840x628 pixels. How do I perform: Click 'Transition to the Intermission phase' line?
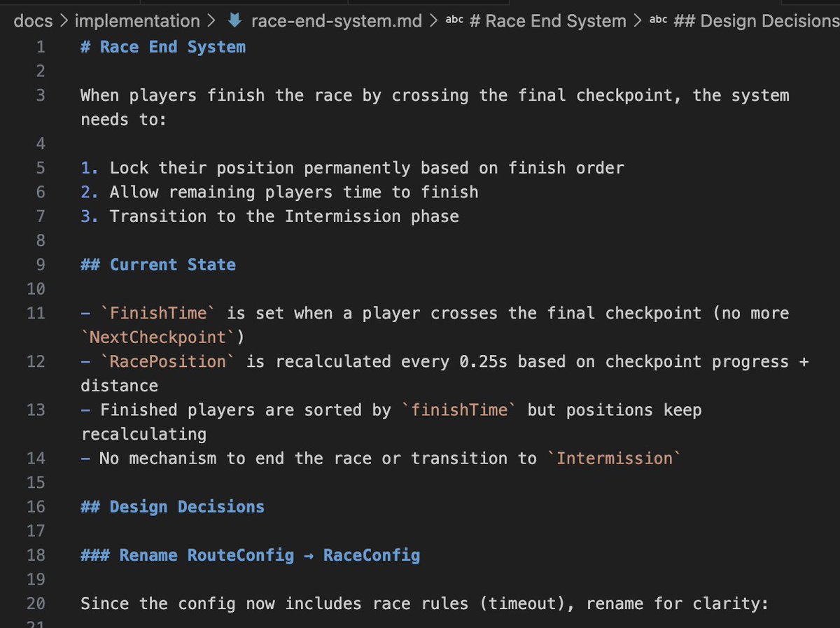pyautogui.click(x=284, y=216)
